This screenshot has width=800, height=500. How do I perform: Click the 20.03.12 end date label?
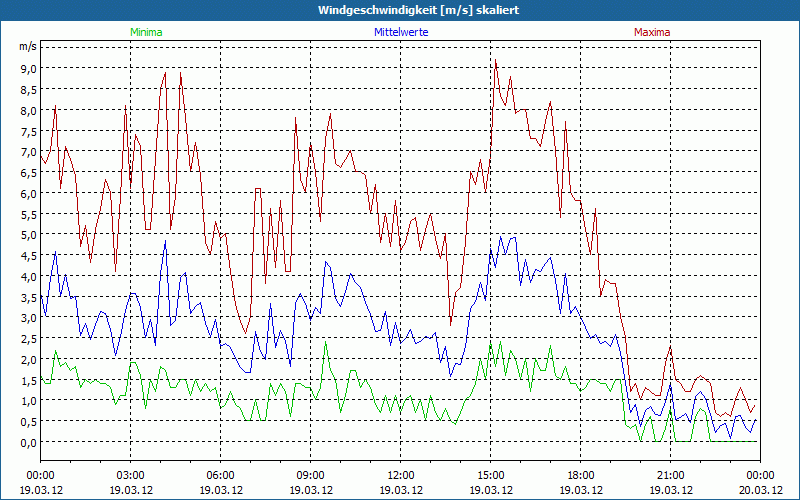(759, 490)
